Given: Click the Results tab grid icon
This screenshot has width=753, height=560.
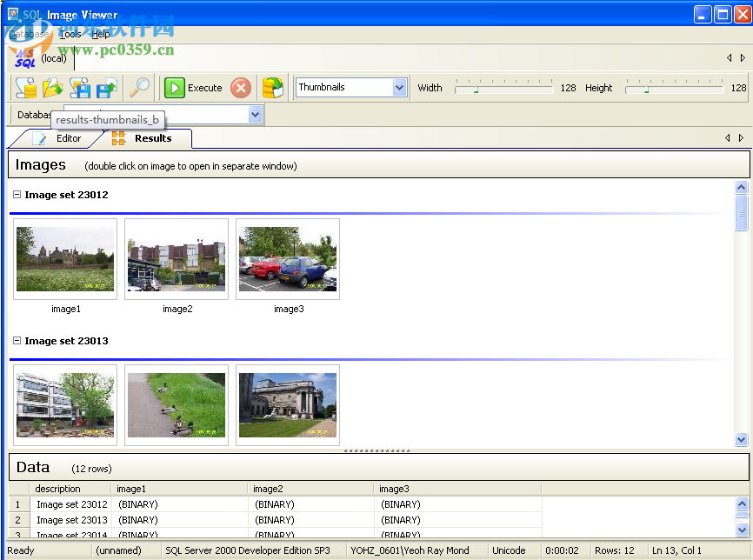Looking at the screenshot, I should pyautogui.click(x=118, y=137).
